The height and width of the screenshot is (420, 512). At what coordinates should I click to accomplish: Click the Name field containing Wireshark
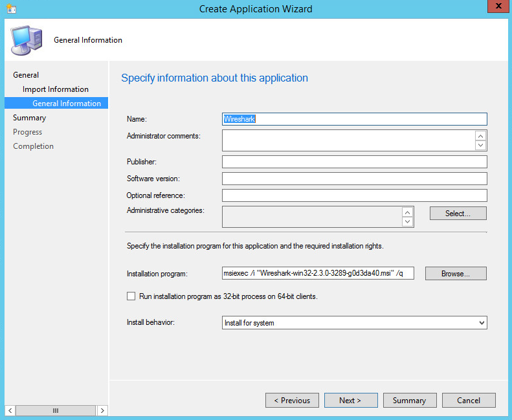tap(355, 119)
